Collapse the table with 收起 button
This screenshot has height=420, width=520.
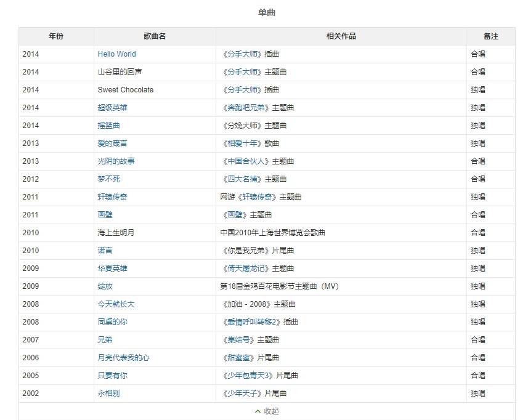pos(267,411)
